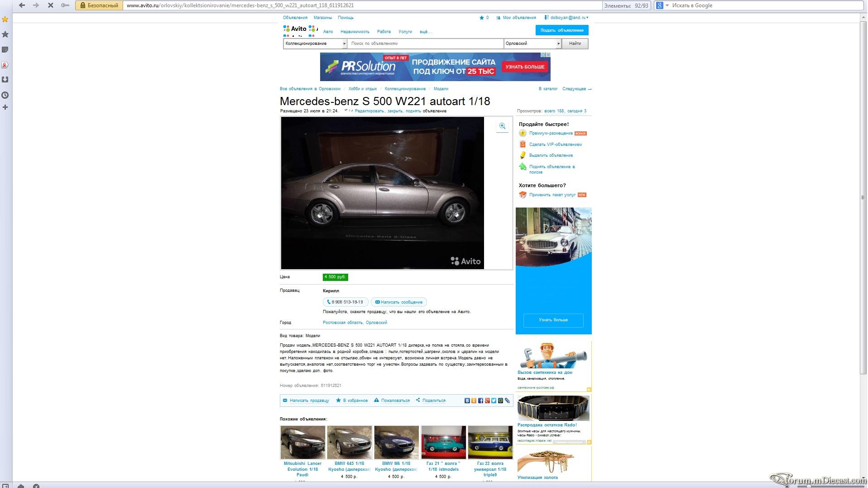Click the Найти search button

tap(575, 43)
